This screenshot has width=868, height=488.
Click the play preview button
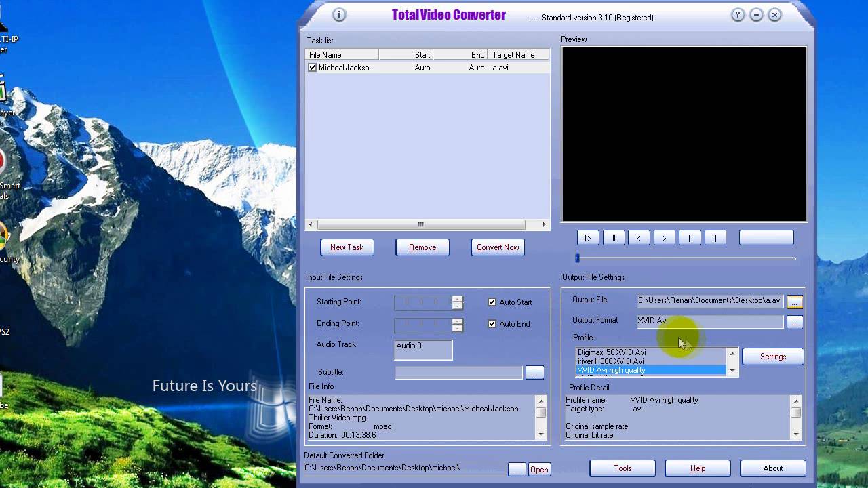(588, 238)
